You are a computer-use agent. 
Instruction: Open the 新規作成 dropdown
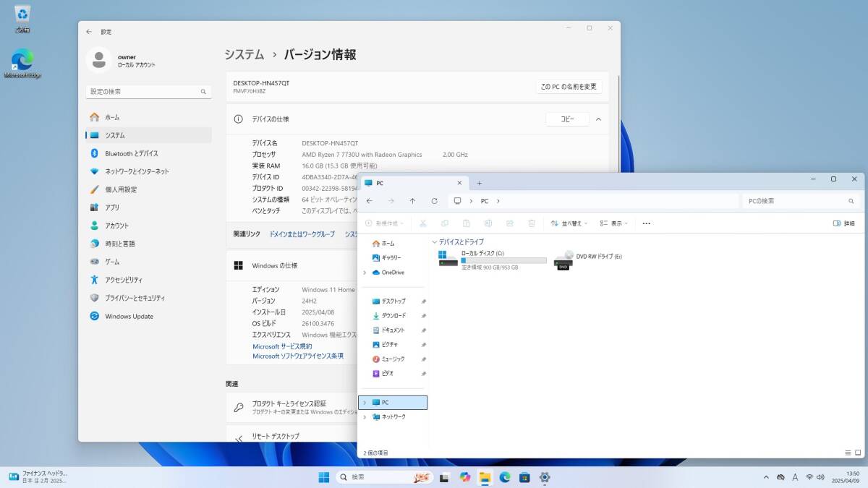coord(387,223)
